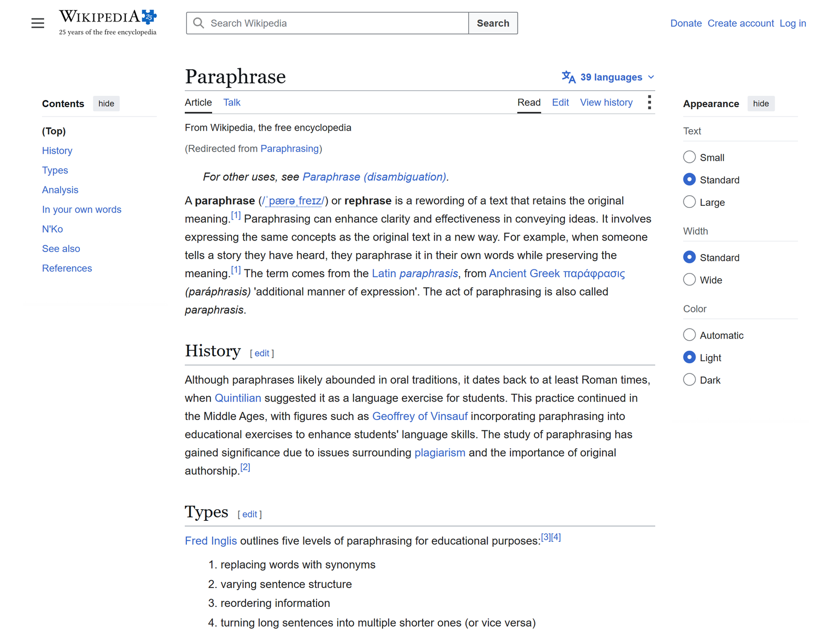Jump to (Top) in contents
The width and height of the screenshot is (840, 630).
[54, 131]
